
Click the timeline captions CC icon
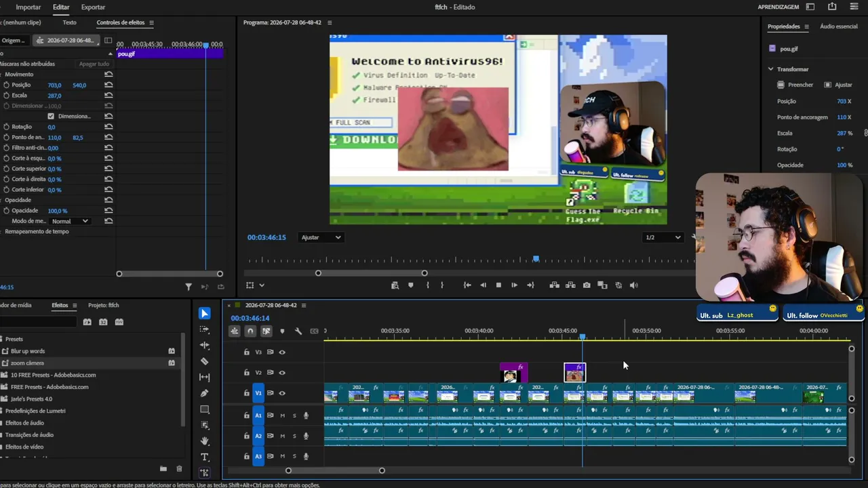coord(314,331)
